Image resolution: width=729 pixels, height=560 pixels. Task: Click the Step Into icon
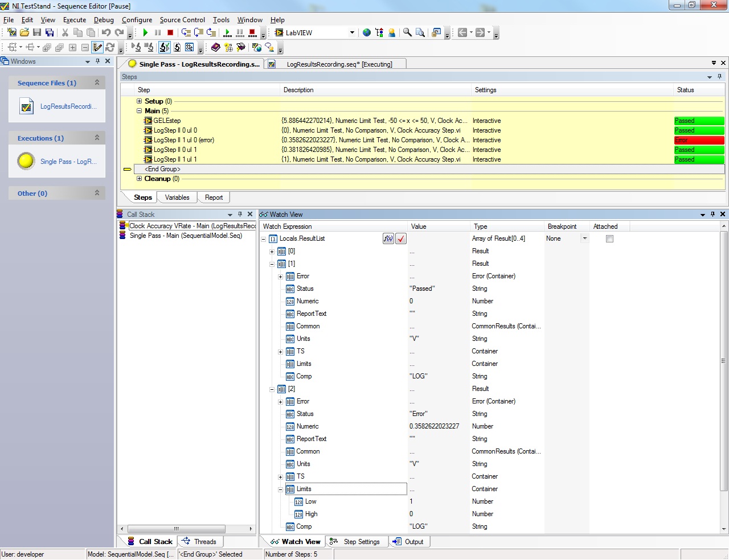[x=186, y=32]
